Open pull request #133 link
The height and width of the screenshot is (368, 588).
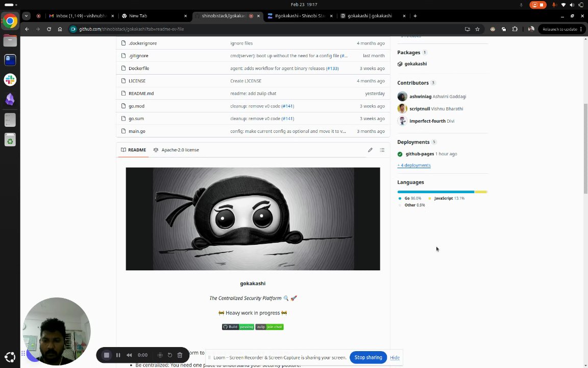332,68
